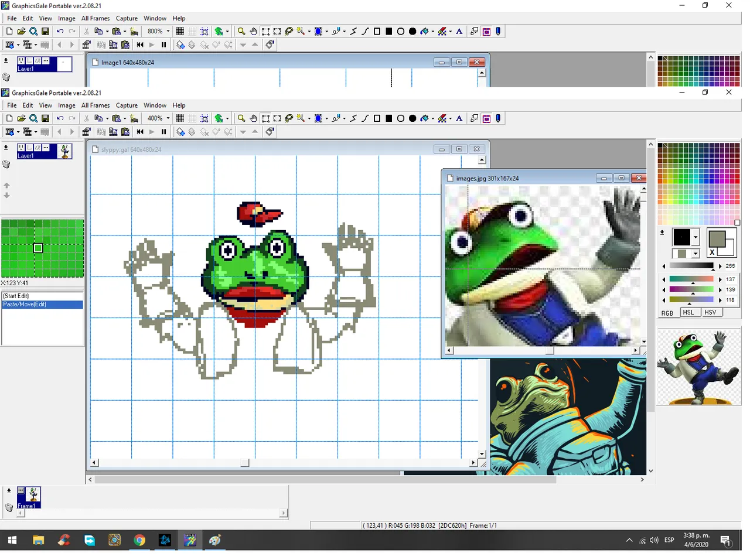This screenshot has height=560, width=750.
Task: Click the gray foreground color swatch
Action: pos(717,238)
